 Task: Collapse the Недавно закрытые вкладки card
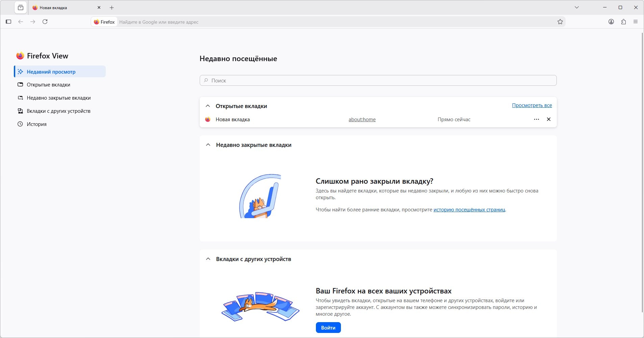[x=208, y=145]
